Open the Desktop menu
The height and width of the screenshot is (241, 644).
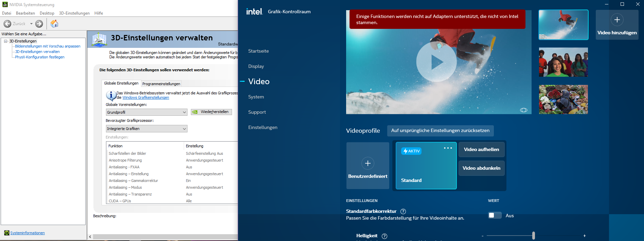47,13
